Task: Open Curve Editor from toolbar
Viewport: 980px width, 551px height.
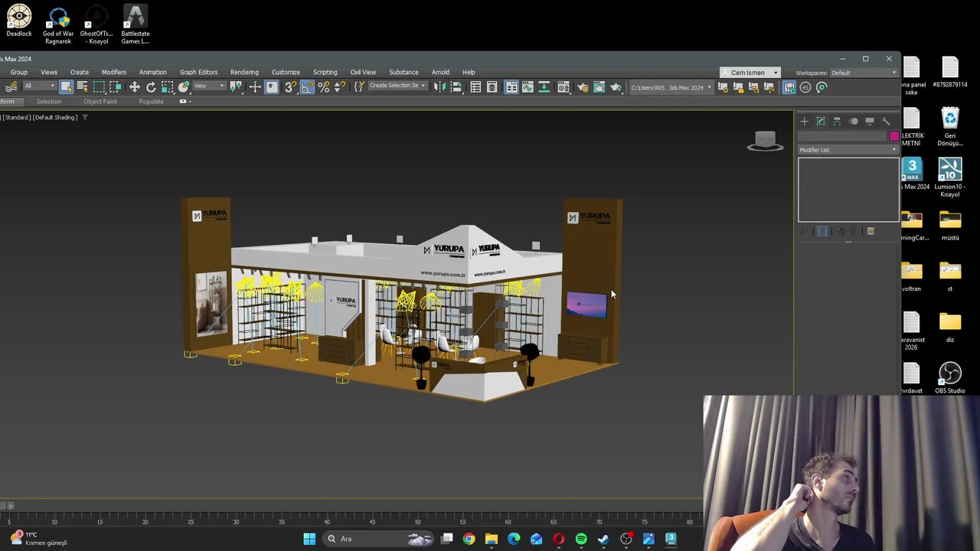Action: (x=528, y=87)
